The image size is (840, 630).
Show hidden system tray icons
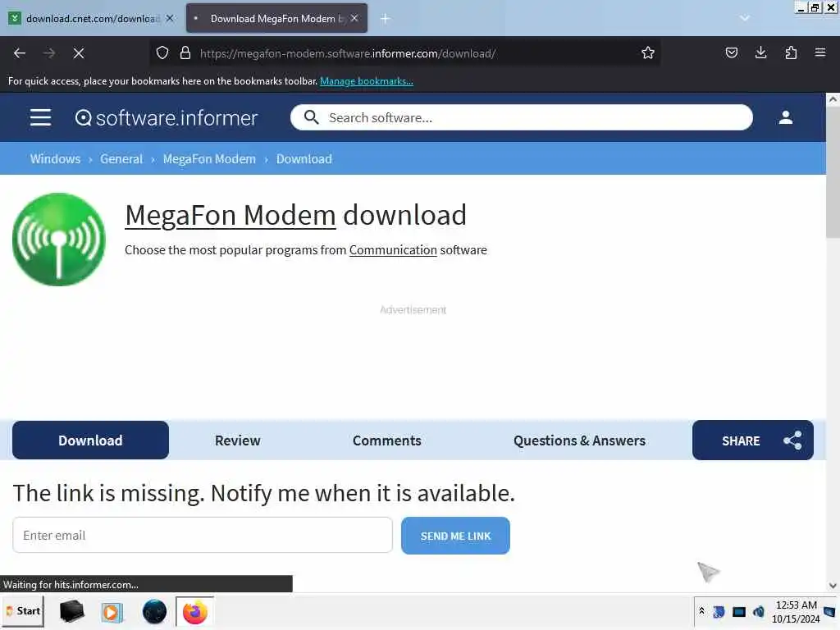click(x=702, y=611)
